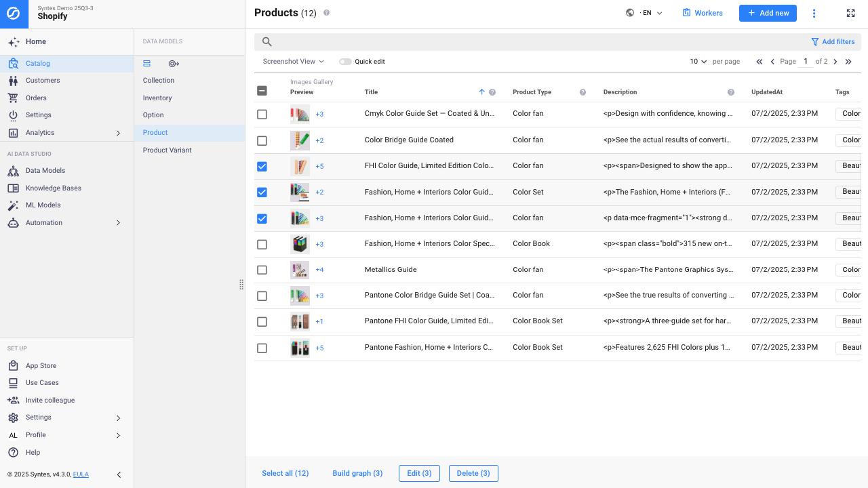Go to the first page
The image size is (868, 488).
759,62
